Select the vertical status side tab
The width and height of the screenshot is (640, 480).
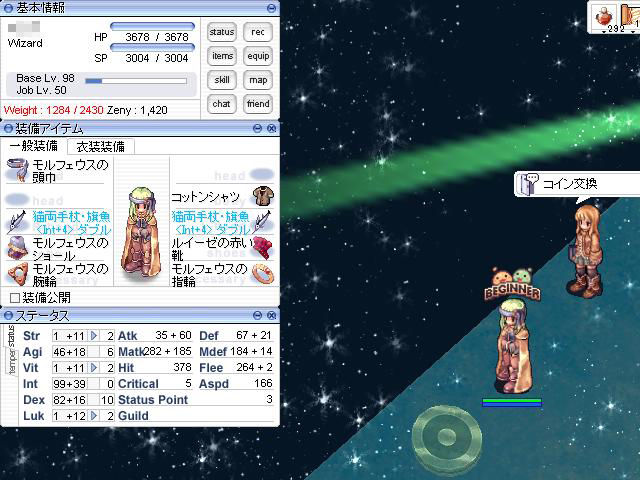tap(11, 336)
